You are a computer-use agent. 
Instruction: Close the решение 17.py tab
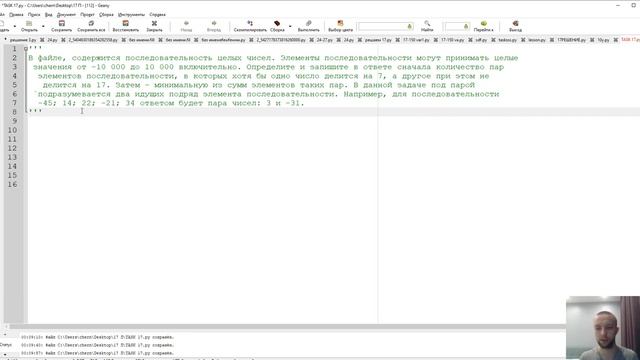pos(397,40)
